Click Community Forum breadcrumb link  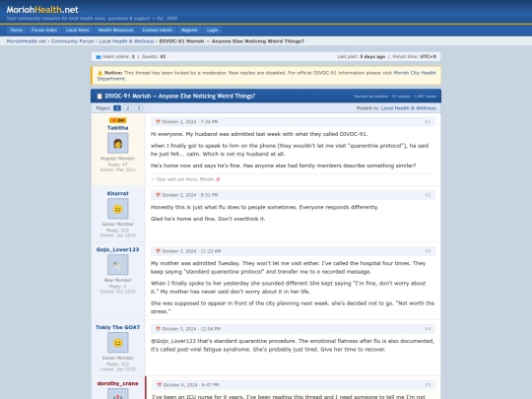tap(72, 41)
